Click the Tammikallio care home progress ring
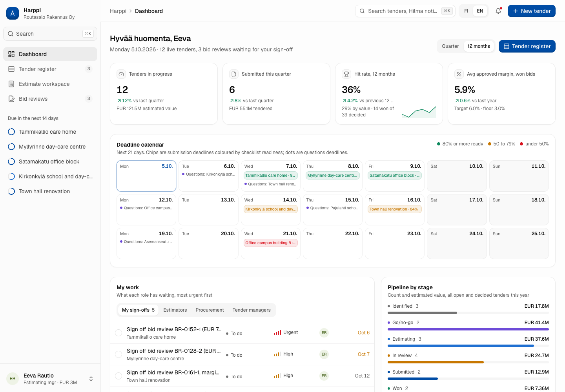 (11, 132)
